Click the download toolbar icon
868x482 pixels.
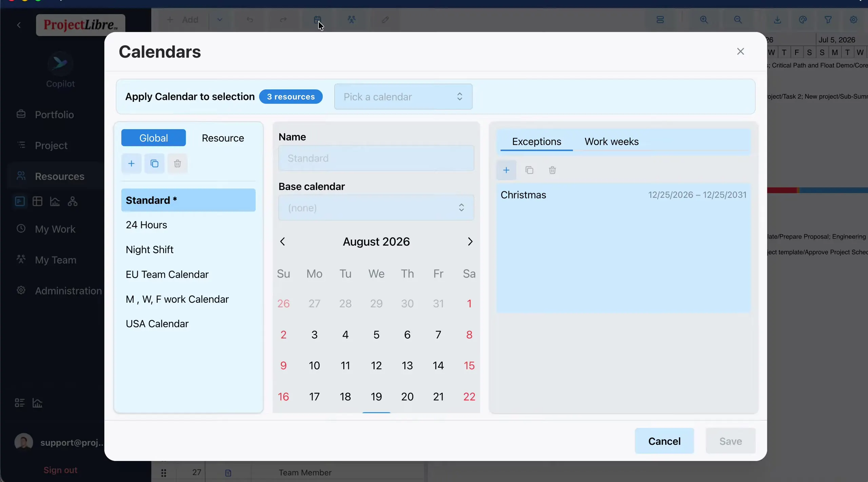coord(777,20)
